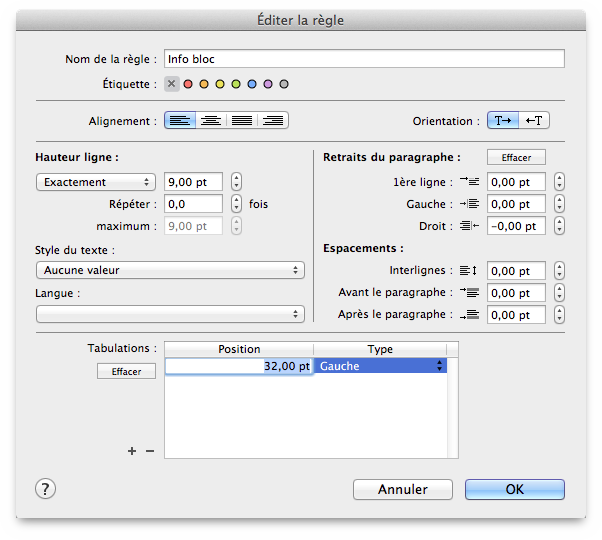602x540 pixels.
Task: Open the Style du texte dropdown
Action: pos(170,270)
